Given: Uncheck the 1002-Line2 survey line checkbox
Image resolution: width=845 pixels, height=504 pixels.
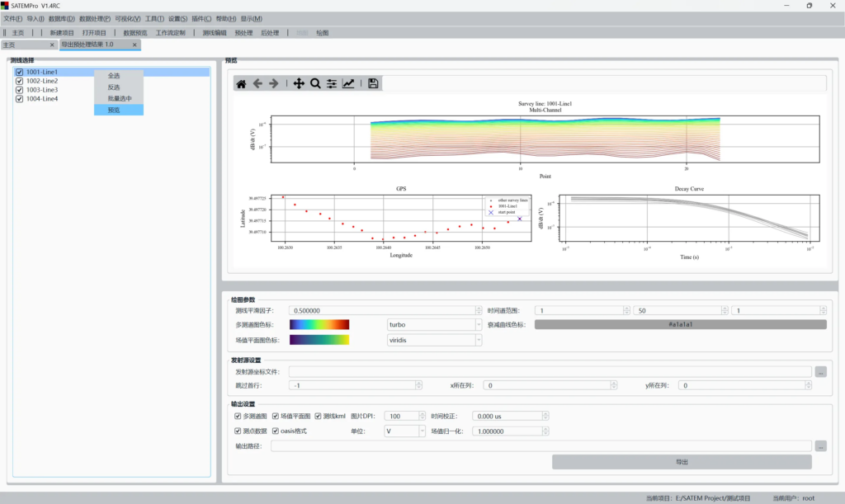Looking at the screenshot, I should [x=20, y=81].
